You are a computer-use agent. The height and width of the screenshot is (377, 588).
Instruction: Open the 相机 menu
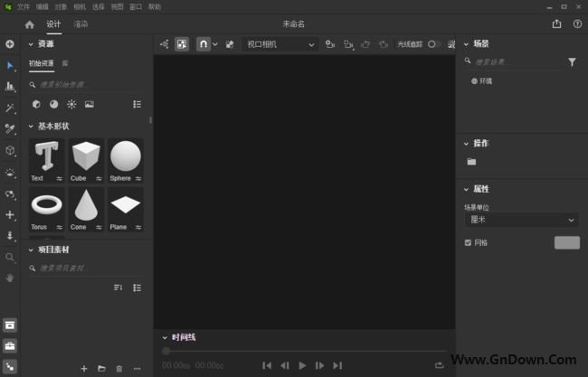click(x=80, y=6)
